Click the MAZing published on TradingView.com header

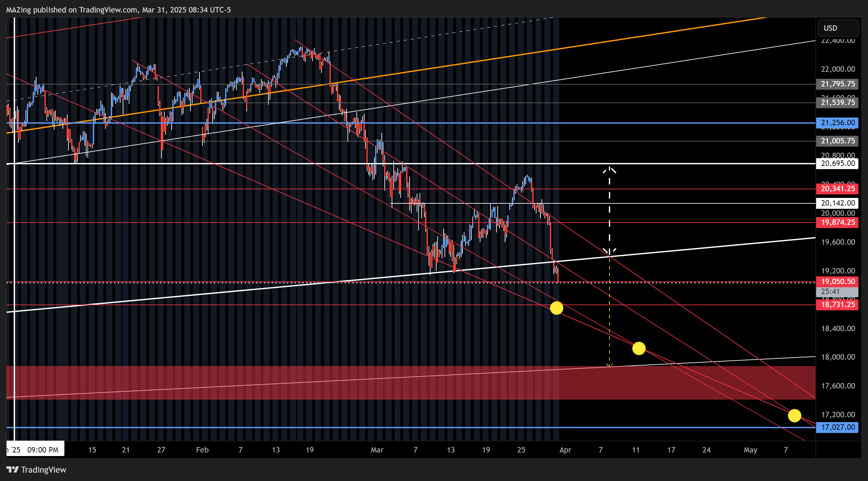[x=119, y=10]
